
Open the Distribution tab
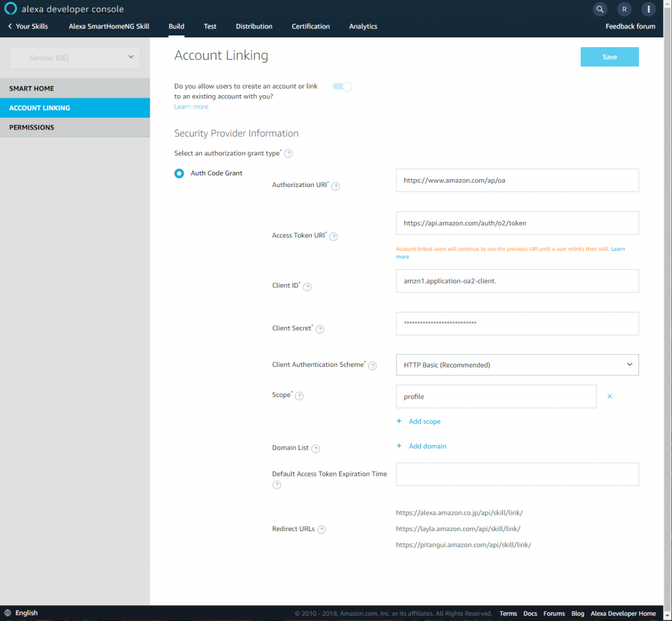(x=254, y=26)
